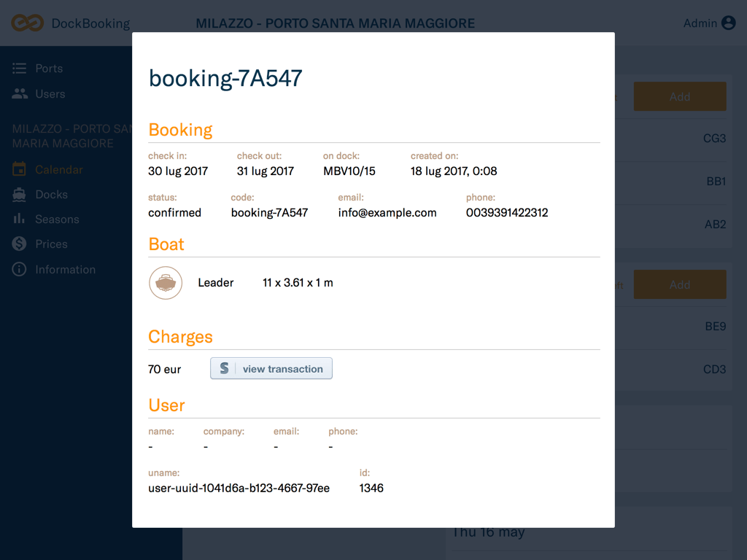The width and height of the screenshot is (747, 560).
Task: Go to the Seasons section
Action: point(57,219)
